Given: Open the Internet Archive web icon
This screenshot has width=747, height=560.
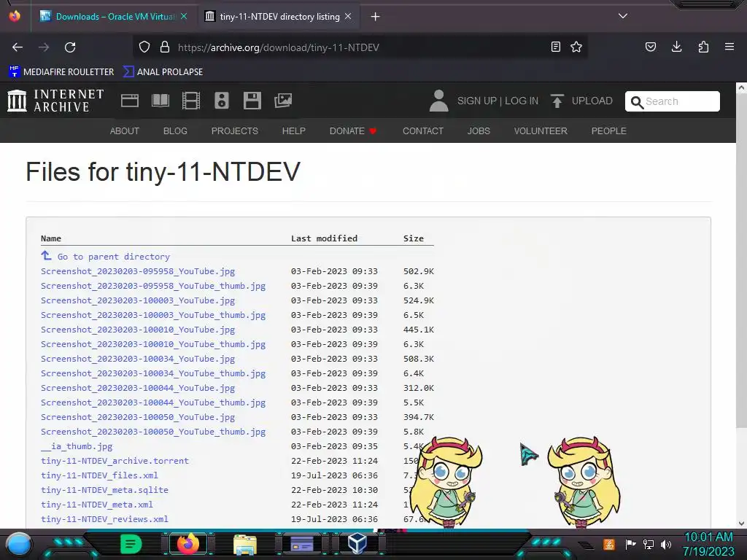Looking at the screenshot, I should [130, 101].
